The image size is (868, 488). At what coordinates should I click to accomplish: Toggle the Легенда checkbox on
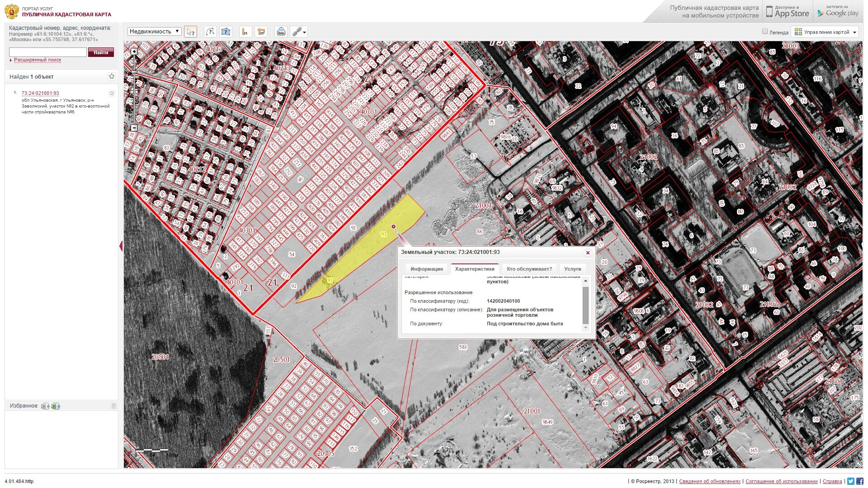pyautogui.click(x=764, y=32)
